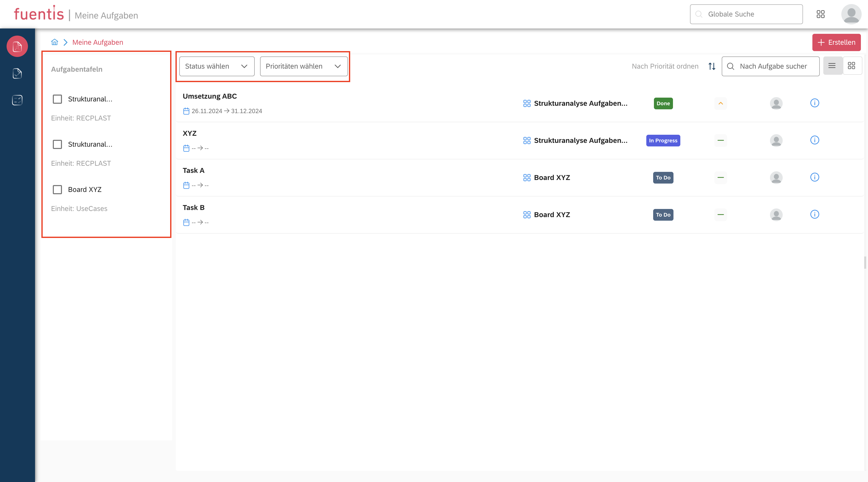Switch to list view layout
The image size is (868, 482).
pyautogui.click(x=832, y=66)
